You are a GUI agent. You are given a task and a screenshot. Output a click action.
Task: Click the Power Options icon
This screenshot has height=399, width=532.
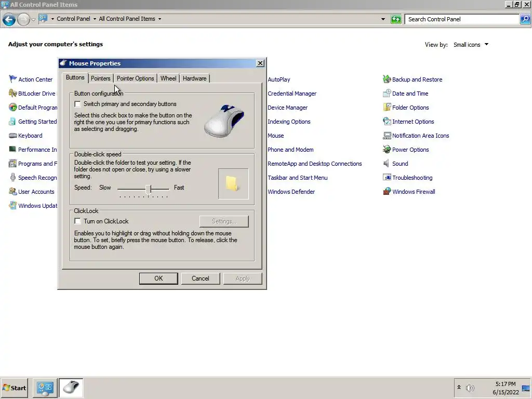(387, 149)
